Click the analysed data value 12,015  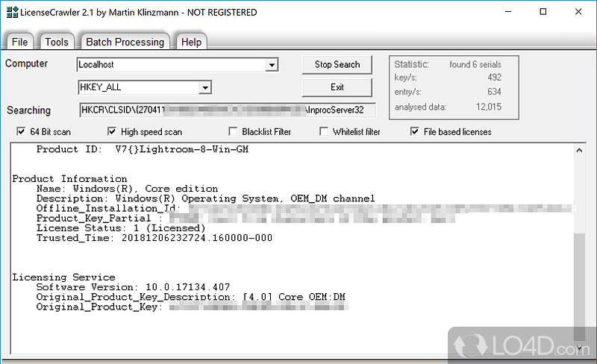[489, 107]
